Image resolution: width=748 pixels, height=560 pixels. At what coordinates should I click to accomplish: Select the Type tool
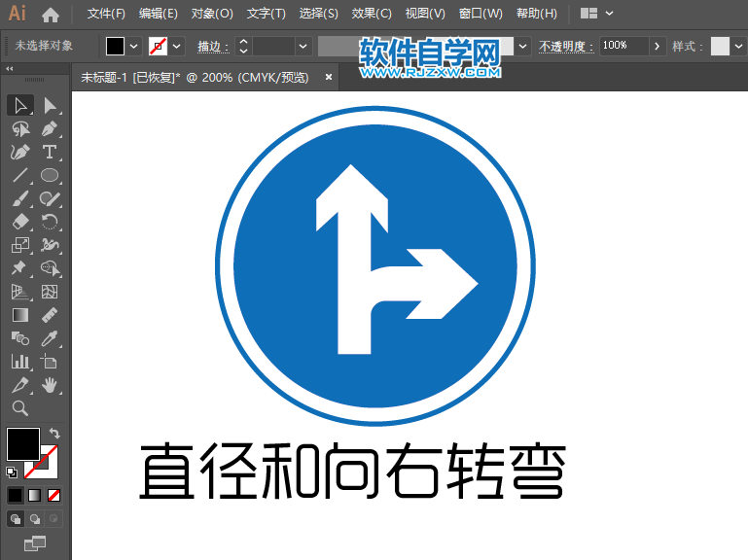50,153
